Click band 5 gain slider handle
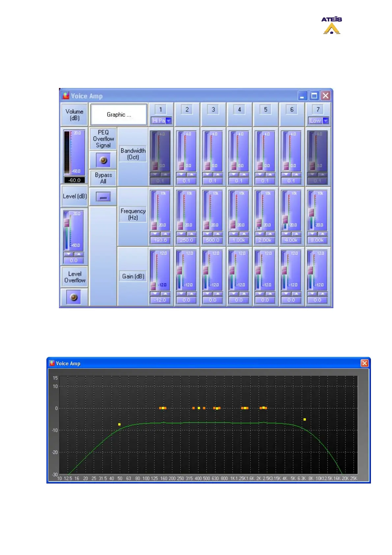The height and width of the screenshot is (555, 392). pos(258,270)
